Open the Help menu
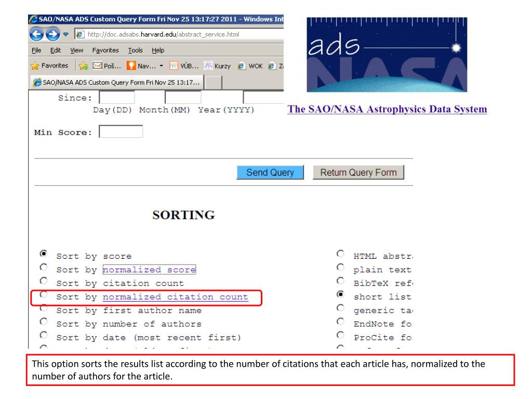532x399 pixels. [158, 50]
